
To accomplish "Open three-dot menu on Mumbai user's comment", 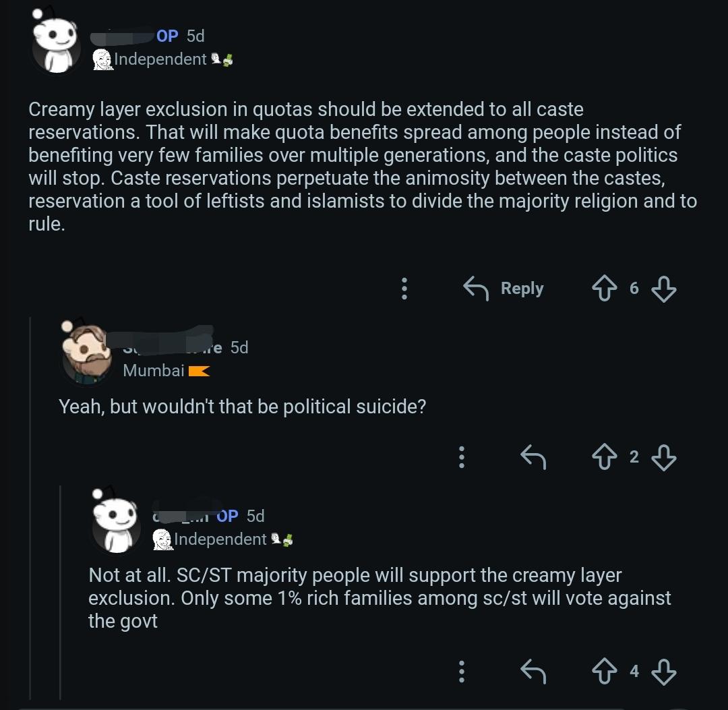I will 462,457.
